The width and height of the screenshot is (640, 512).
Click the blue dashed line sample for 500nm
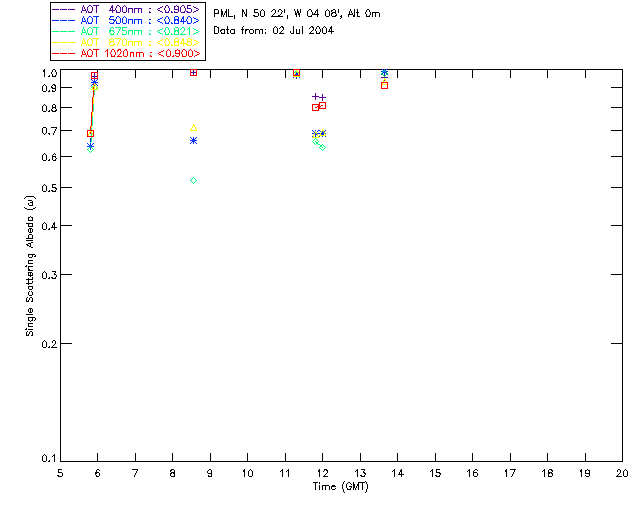click(64, 20)
